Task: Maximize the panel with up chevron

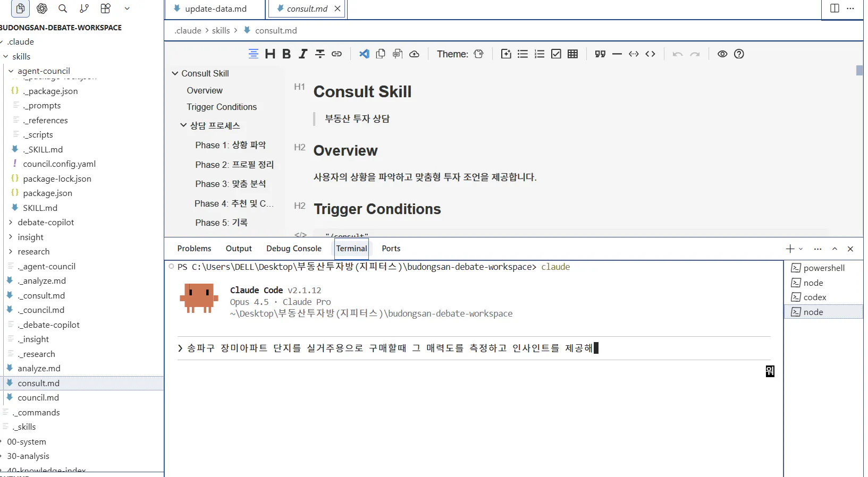Action: click(x=835, y=249)
